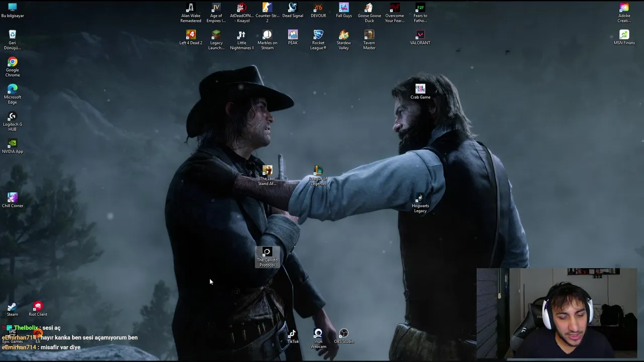Click the Microsoft Edge icon
The image size is (644, 362).
point(13,95)
